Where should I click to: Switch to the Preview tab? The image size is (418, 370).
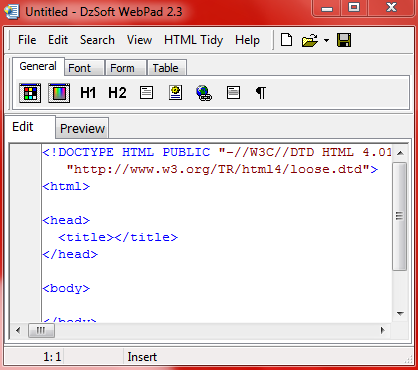click(x=82, y=128)
